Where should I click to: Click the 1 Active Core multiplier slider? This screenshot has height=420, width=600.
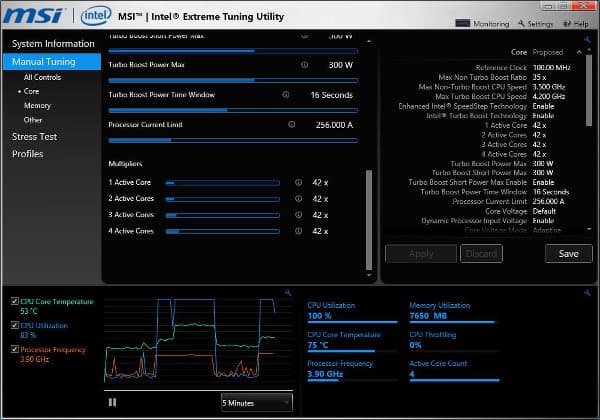pyautogui.click(x=222, y=183)
